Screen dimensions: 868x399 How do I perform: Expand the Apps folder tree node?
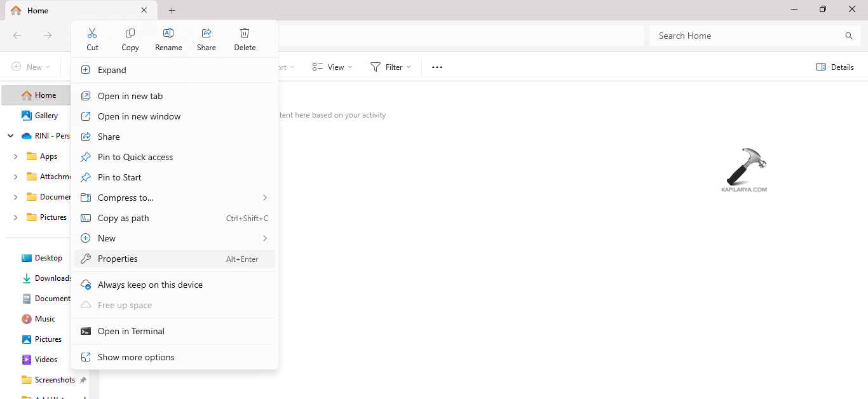(15, 156)
